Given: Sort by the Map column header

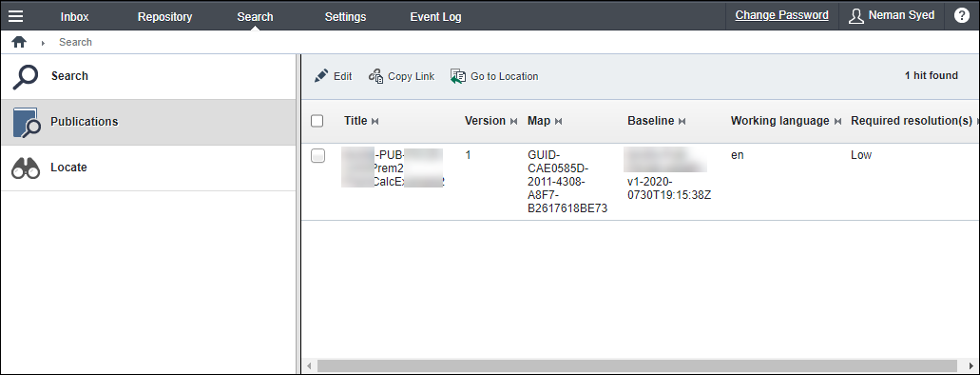Looking at the screenshot, I should click(539, 121).
